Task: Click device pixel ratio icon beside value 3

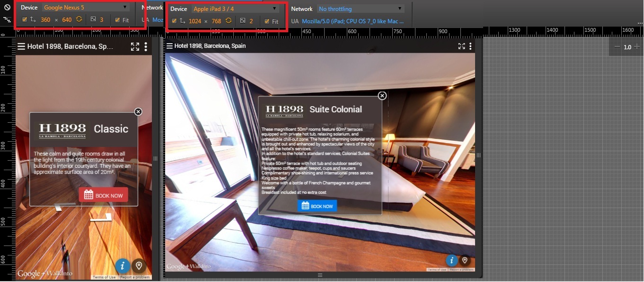Action: click(93, 20)
